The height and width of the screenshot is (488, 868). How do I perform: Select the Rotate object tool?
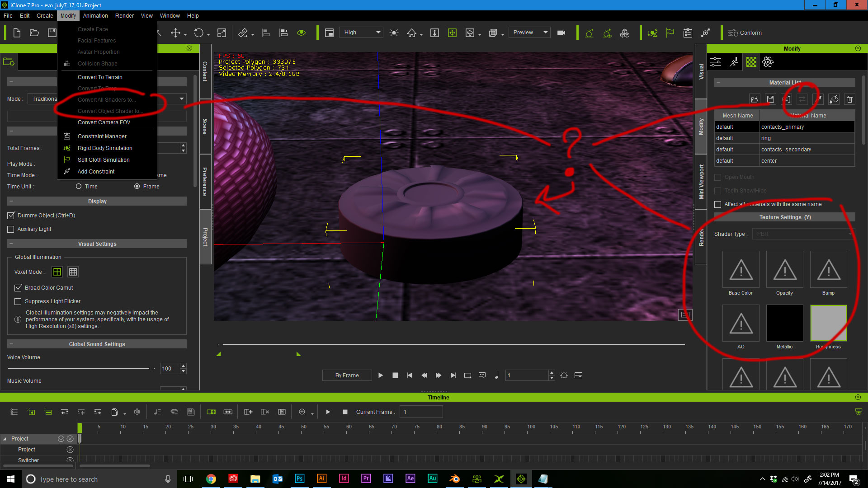(x=198, y=33)
